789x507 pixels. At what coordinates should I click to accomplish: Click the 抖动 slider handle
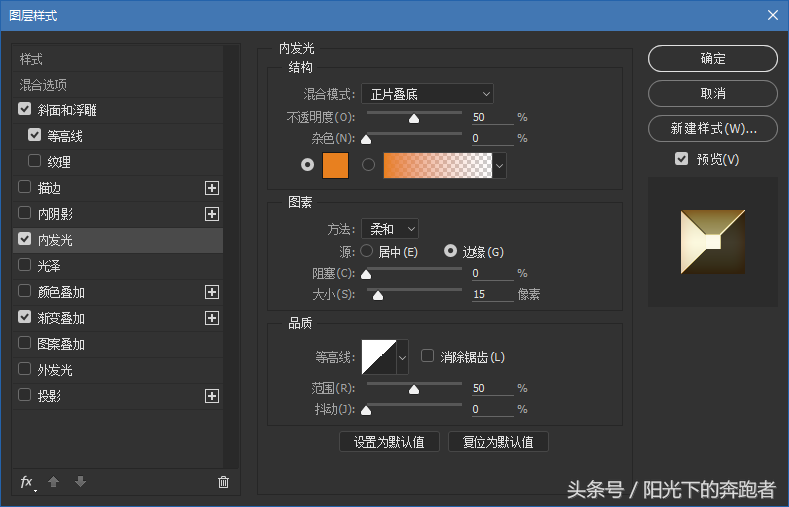pyautogui.click(x=366, y=411)
